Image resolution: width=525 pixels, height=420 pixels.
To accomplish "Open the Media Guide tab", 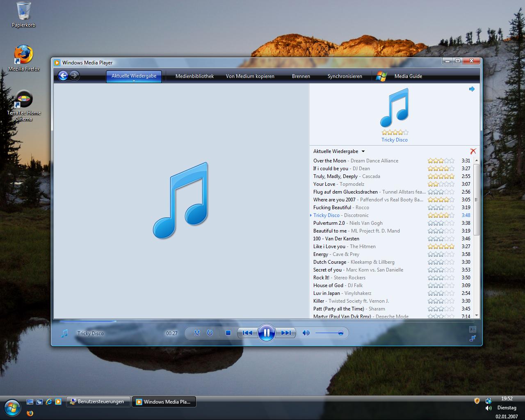I will (408, 76).
